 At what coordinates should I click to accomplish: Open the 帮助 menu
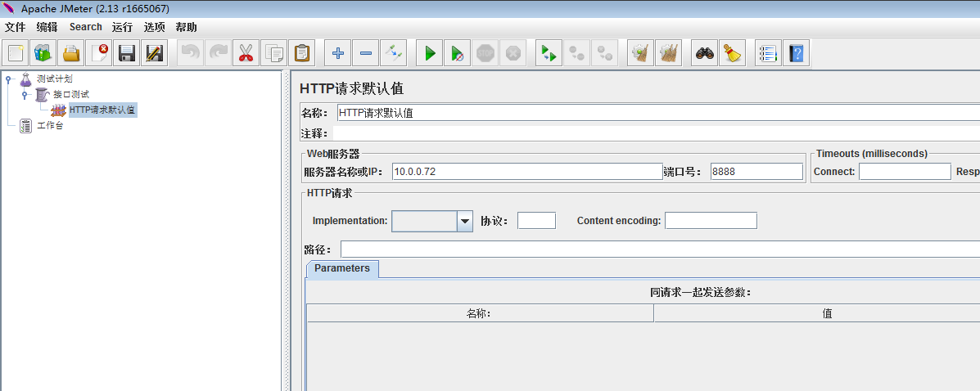click(186, 27)
